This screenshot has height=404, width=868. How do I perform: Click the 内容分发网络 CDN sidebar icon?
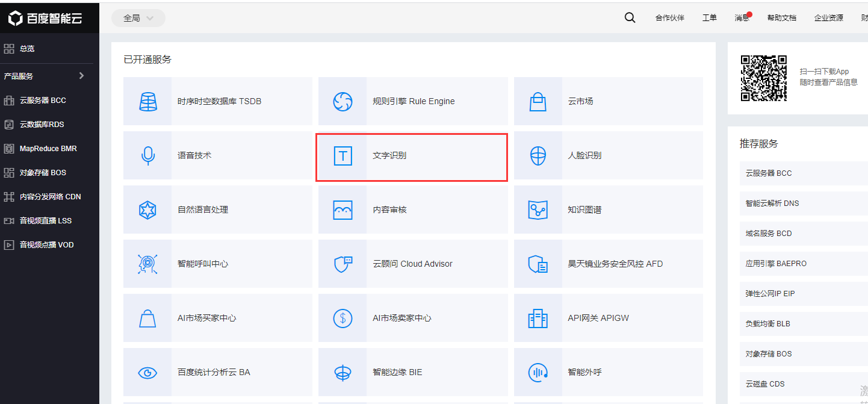(x=9, y=197)
